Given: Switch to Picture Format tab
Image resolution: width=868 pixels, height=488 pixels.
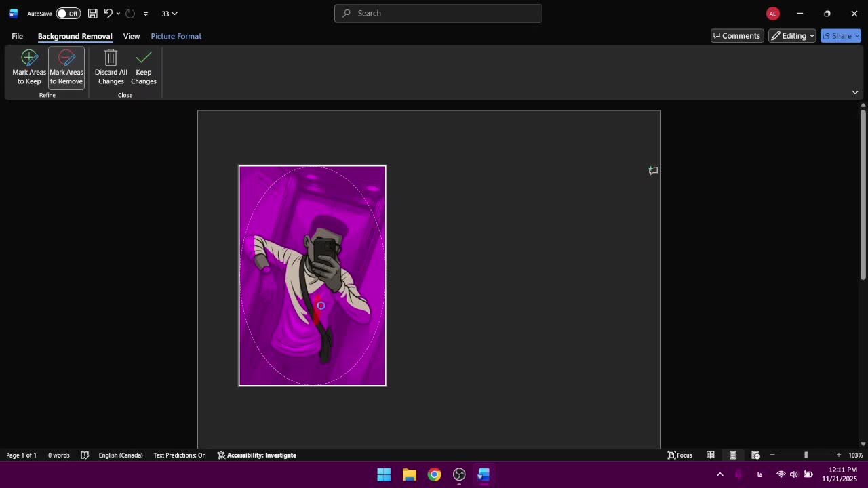Looking at the screenshot, I should click(x=176, y=36).
